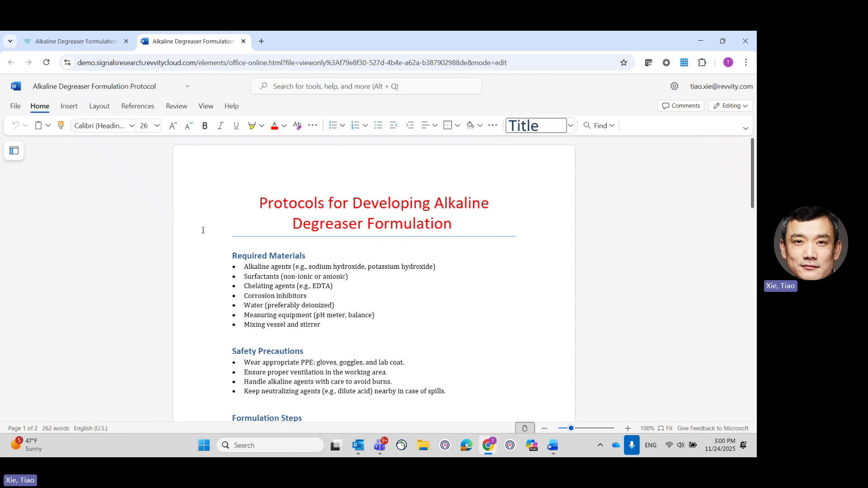Click the grow font size icon
Screen dimensions: 868x488
point(173,126)
